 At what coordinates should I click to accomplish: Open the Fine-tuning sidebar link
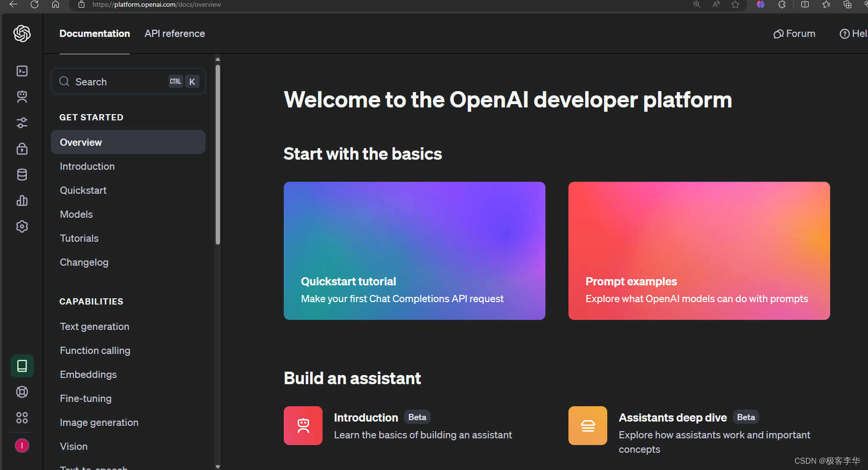coord(85,399)
